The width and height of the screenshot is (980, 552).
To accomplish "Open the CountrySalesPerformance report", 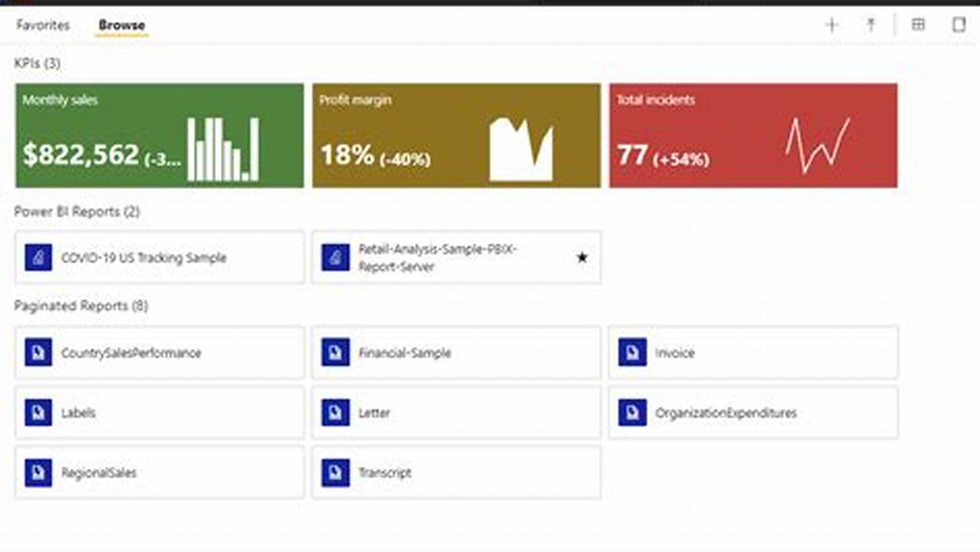I will 130,353.
